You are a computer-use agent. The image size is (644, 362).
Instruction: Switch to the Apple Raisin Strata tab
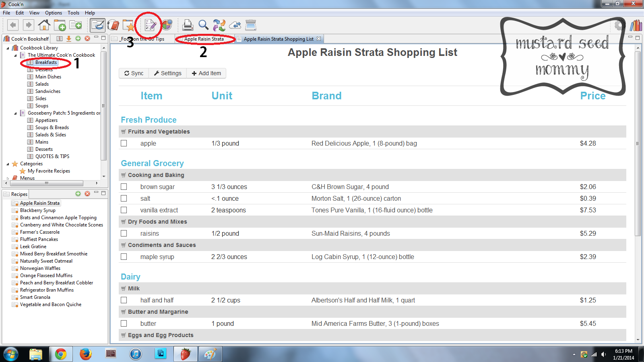pyautogui.click(x=204, y=39)
